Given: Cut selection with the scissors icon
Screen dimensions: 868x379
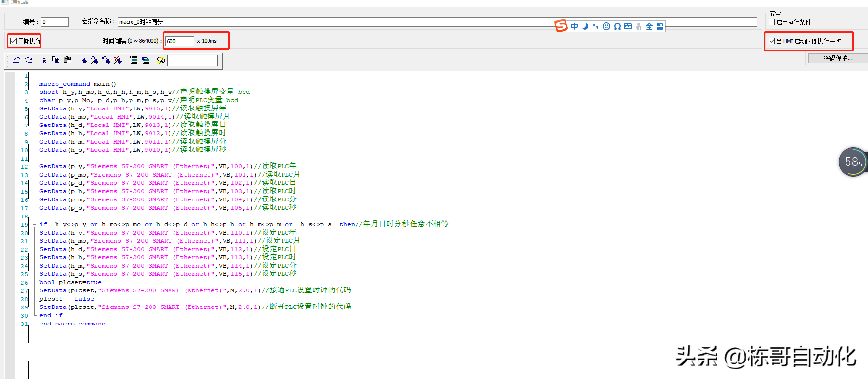Looking at the screenshot, I should 44,60.
